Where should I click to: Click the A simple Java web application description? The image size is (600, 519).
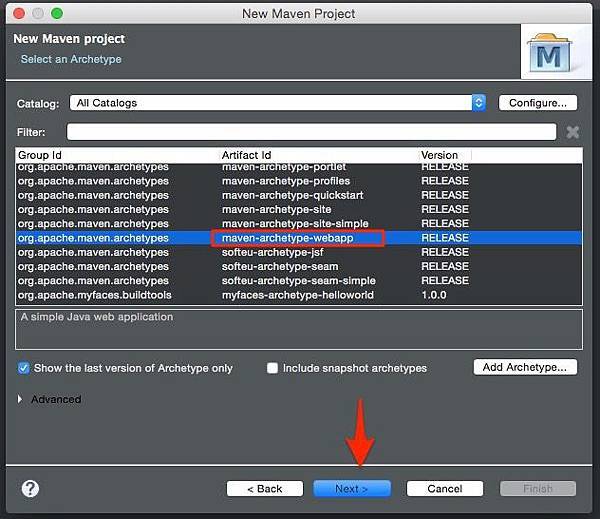[x=97, y=317]
